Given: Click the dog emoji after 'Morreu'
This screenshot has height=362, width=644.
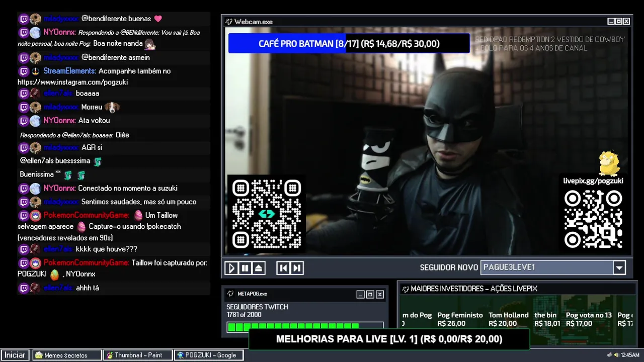Looking at the screenshot, I should tap(112, 107).
